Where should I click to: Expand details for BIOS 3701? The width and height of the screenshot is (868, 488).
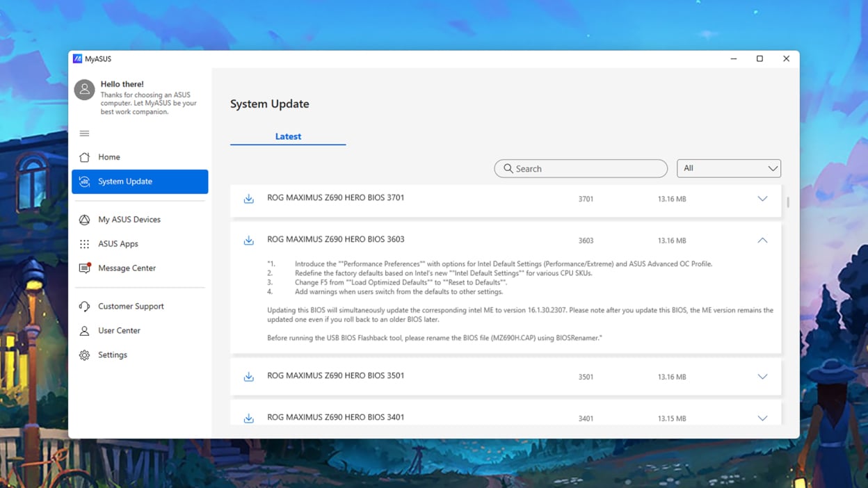(762, 198)
